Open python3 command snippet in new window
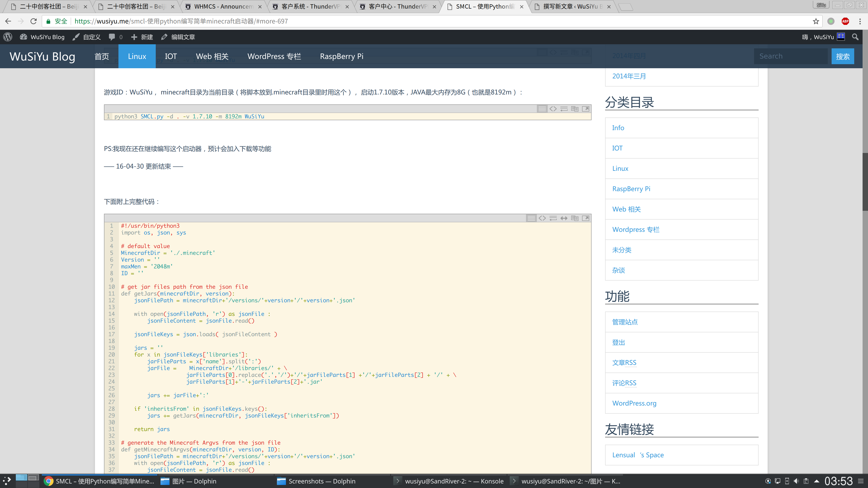Screen dimensions: 868x488 click(x=586, y=109)
